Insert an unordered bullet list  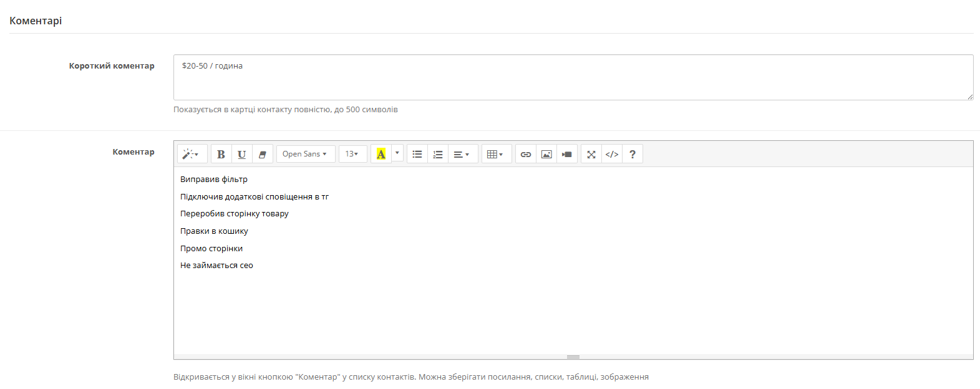coord(417,154)
